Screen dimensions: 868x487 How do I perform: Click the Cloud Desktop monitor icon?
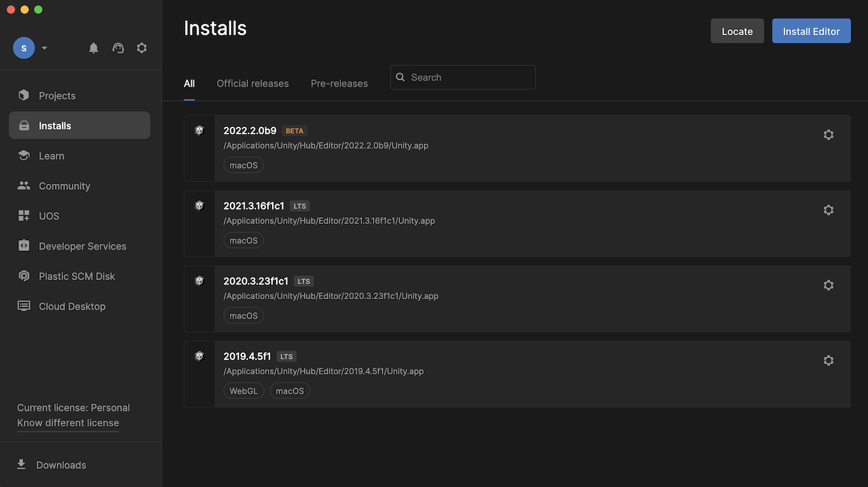(x=24, y=306)
